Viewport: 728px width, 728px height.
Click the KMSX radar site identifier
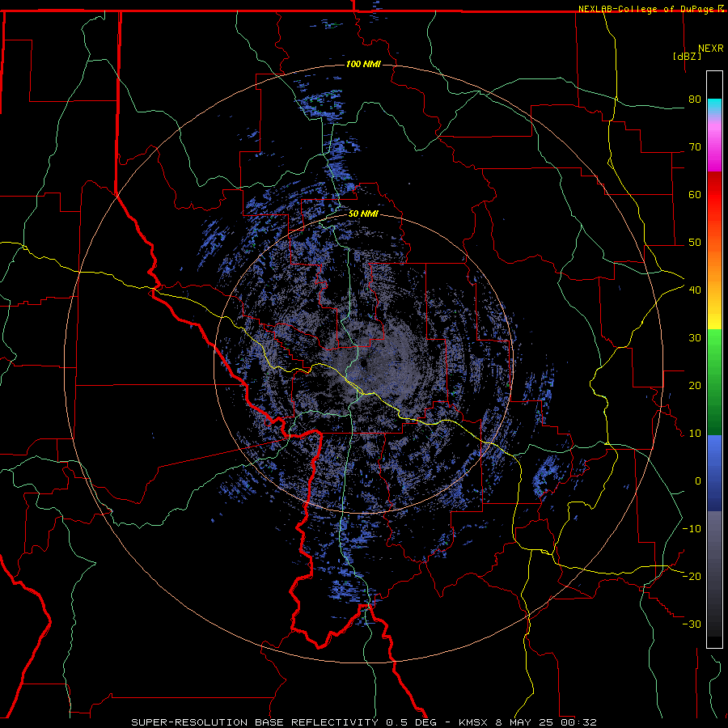pyautogui.click(x=473, y=722)
